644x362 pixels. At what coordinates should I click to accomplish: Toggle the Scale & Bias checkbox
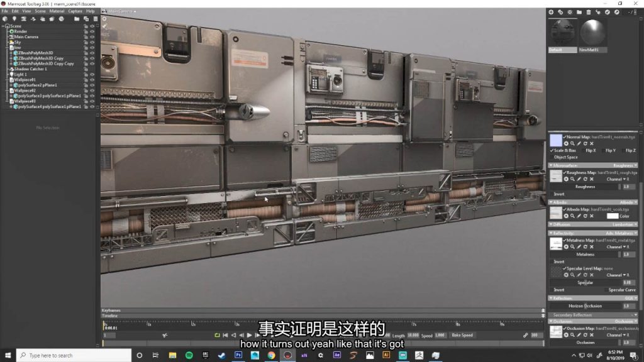point(552,151)
